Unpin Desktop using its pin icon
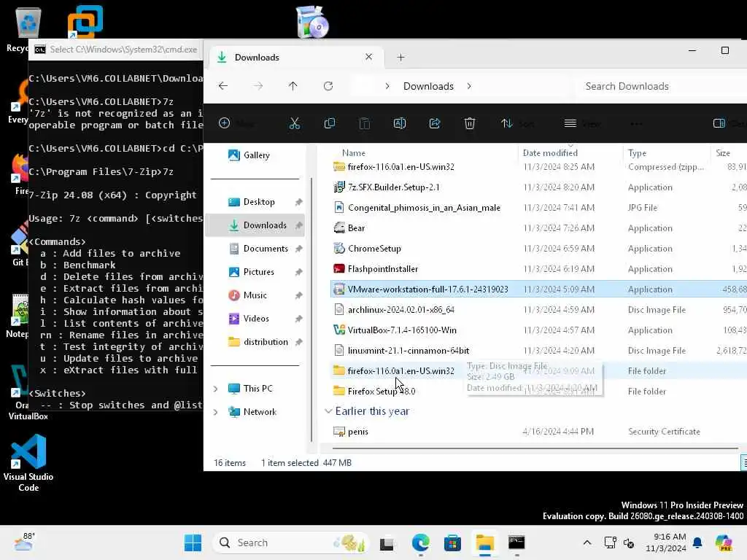This screenshot has height=560, width=747. (x=298, y=202)
